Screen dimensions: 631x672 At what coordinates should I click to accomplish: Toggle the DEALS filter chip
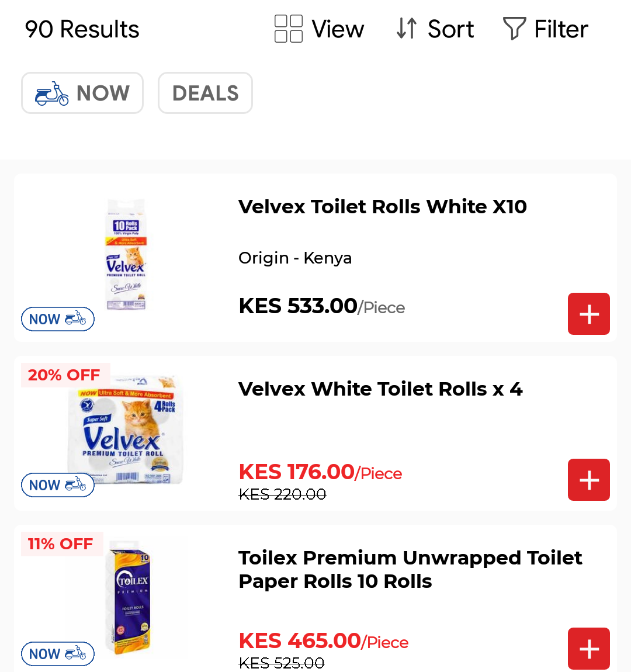point(205,93)
